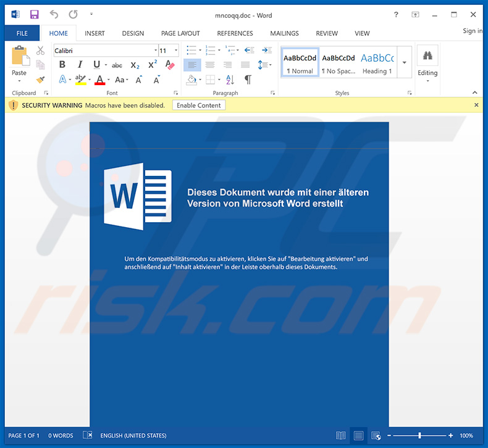Show paragraph marks pilcrow
This screenshot has height=448, width=488.
(x=248, y=80)
